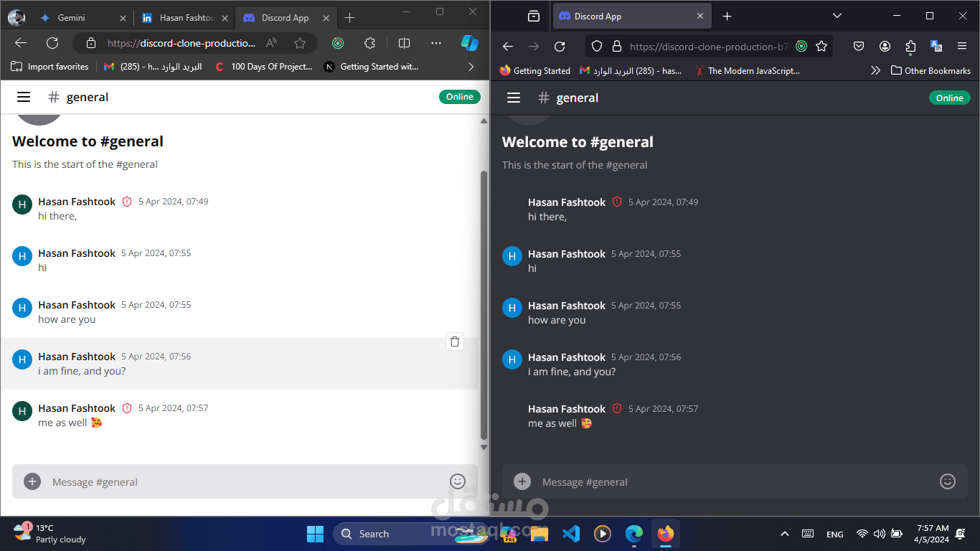Viewport: 980px width, 551px height.
Task: Open the Firefox application menu
Action: [x=962, y=47]
